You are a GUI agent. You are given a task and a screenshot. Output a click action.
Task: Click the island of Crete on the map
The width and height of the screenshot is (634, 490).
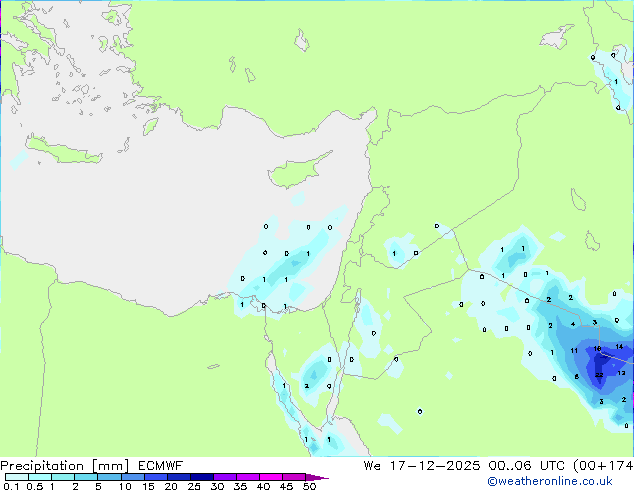point(64,150)
